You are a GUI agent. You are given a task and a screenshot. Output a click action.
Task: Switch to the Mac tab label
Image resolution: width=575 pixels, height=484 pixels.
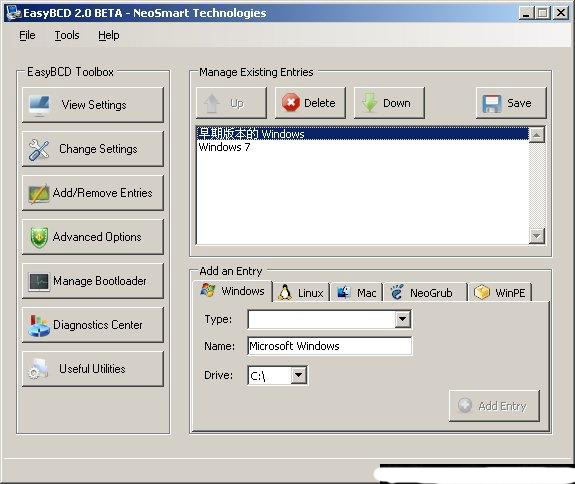(366, 293)
